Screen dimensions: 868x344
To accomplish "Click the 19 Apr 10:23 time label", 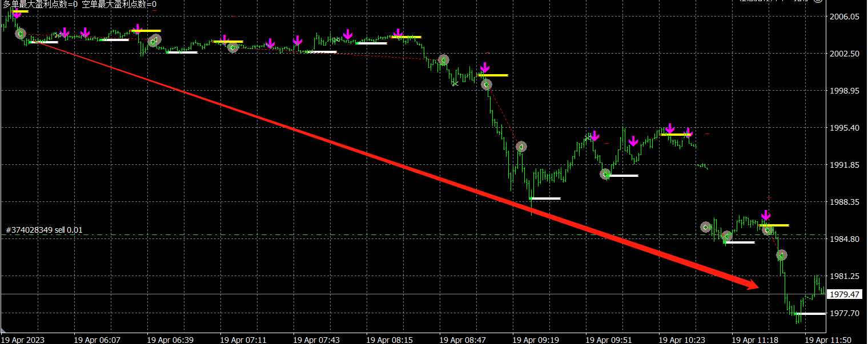I will tap(682, 339).
